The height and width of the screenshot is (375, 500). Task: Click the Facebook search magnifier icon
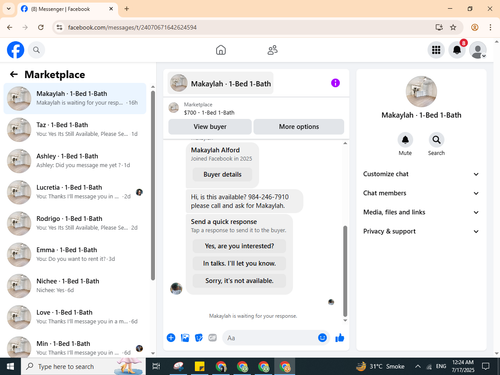pyautogui.click(x=36, y=50)
